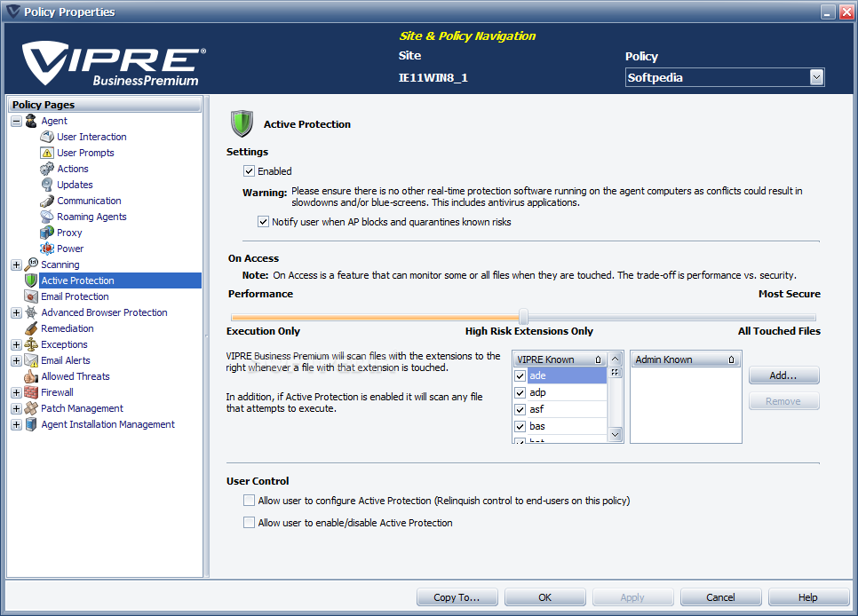Click the Email Protection icon
The image size is (858, 616).
pyautogui.click(x=31, y=296)
